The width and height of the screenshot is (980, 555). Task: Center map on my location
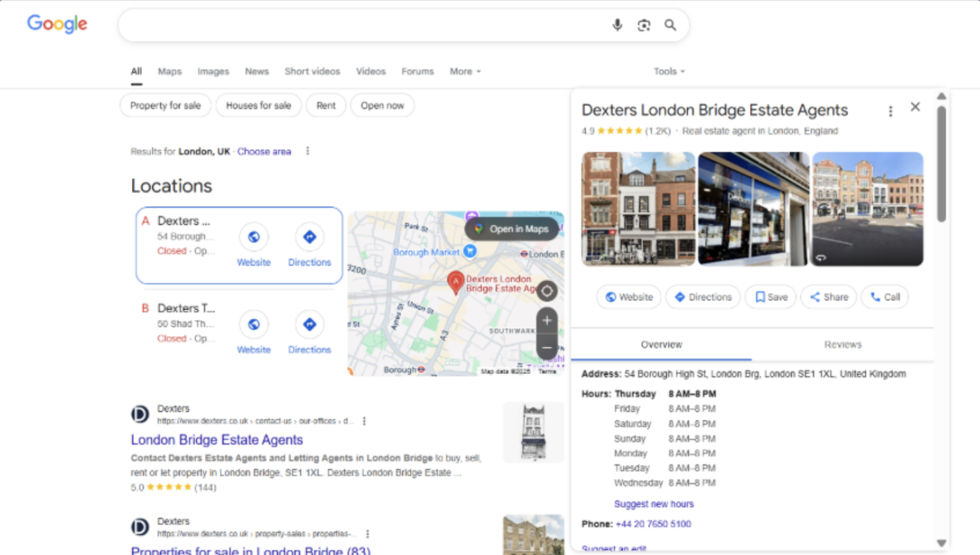[547, 291]
